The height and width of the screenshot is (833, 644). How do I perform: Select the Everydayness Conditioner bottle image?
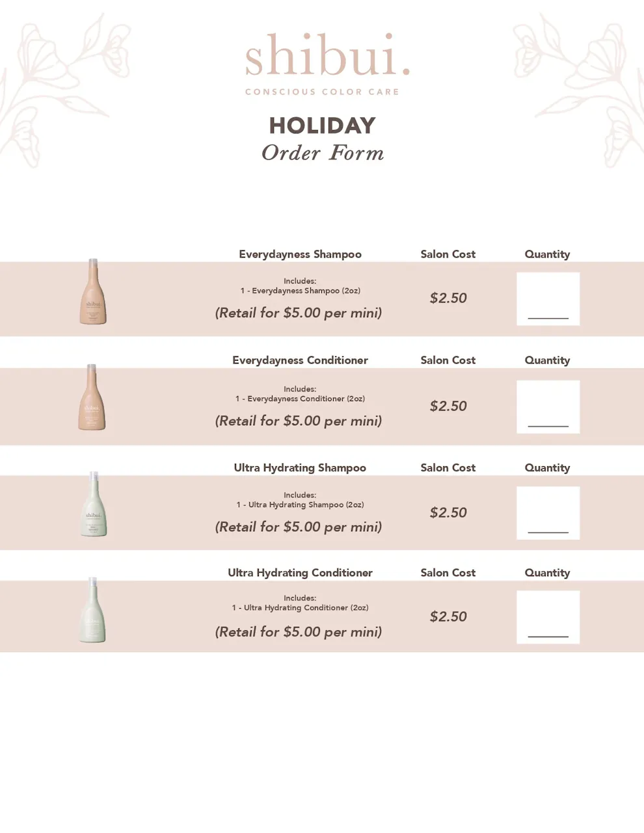point(92,397)
